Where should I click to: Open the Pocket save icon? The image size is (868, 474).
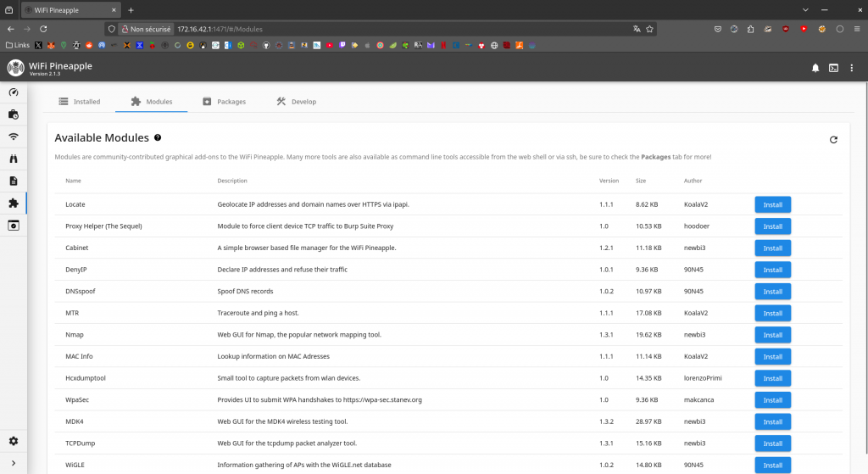point(717,29)
